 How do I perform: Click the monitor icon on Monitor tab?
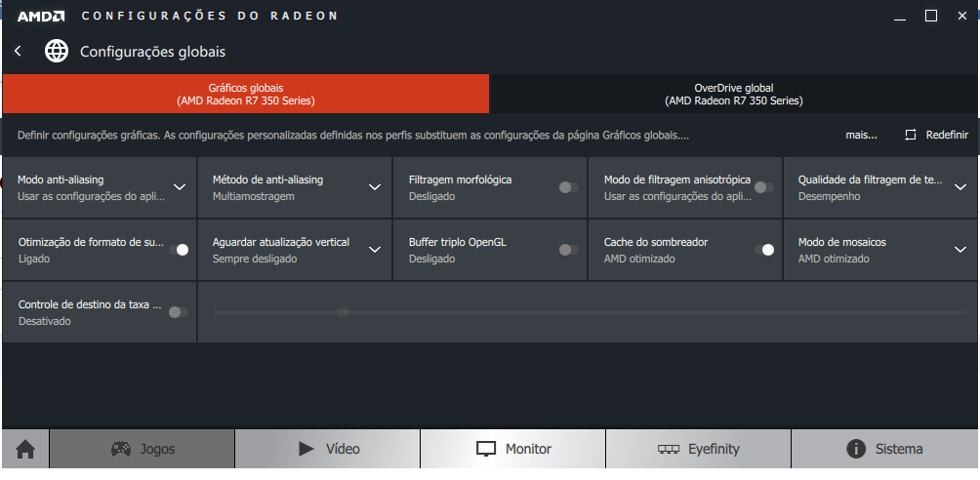click(486, 449)
